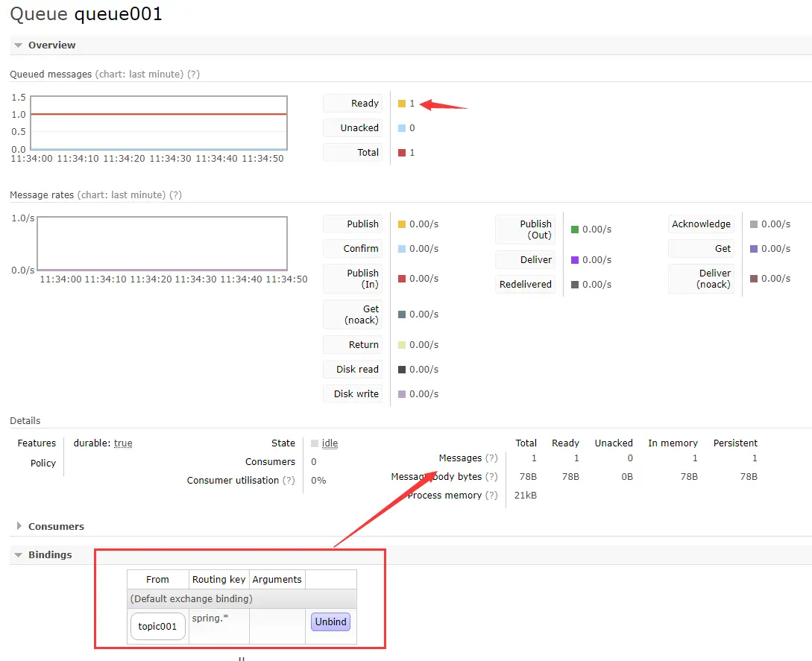Click the Persistent column header
The image size is (812, 661).
735,443
